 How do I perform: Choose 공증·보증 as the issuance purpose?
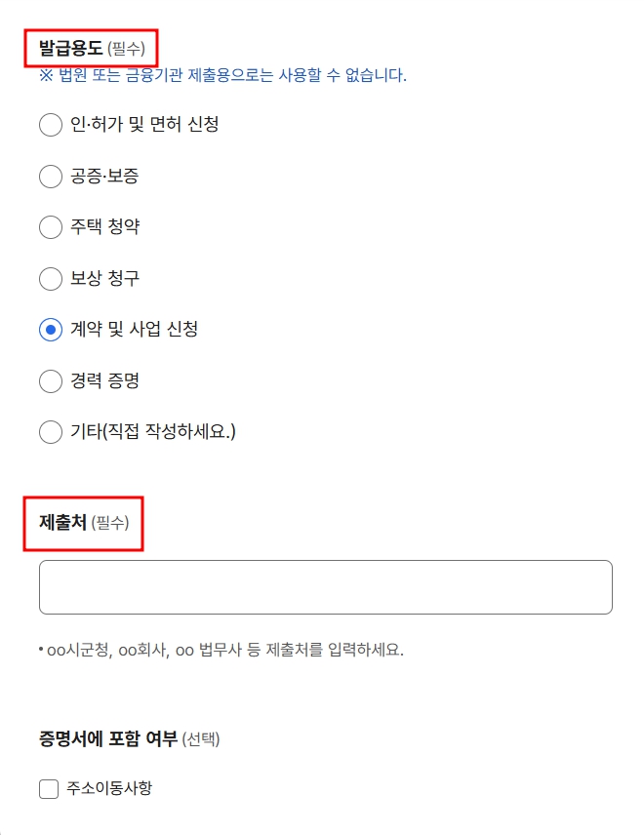(50, 177)
